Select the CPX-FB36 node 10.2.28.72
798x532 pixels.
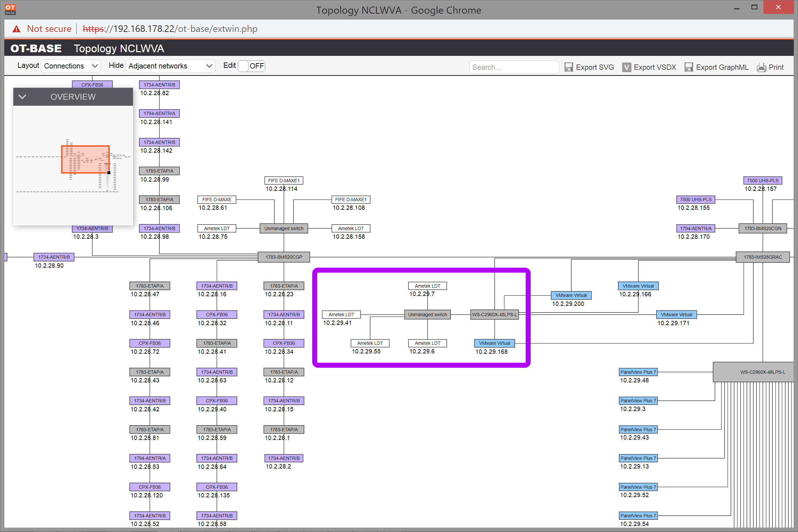click(x=150, y=343)
